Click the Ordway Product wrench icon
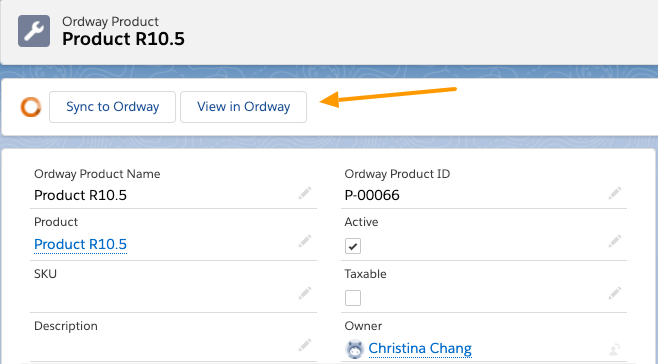This screenshot has width=658, height=364. click(x=34, y=31)
